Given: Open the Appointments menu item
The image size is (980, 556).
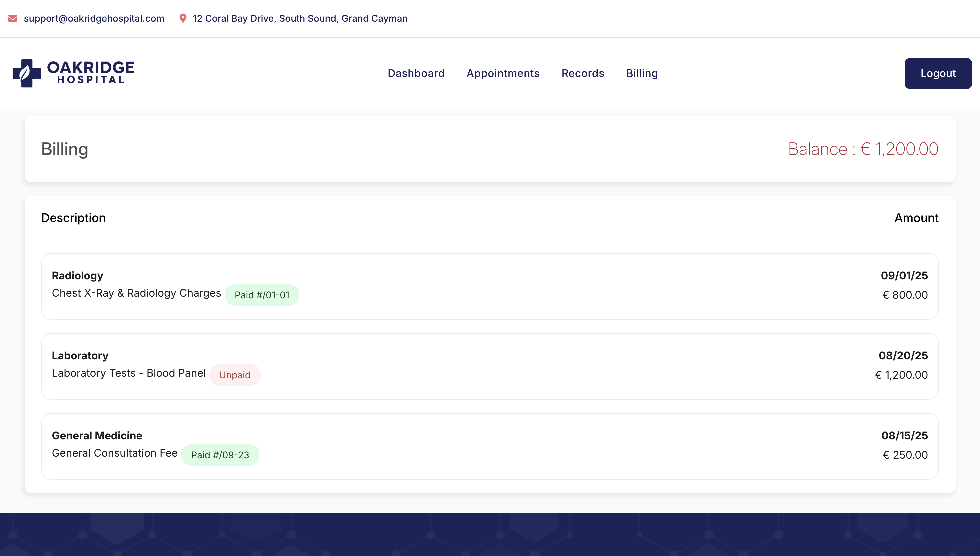Looking at the screenshot, I should point(503,73).
